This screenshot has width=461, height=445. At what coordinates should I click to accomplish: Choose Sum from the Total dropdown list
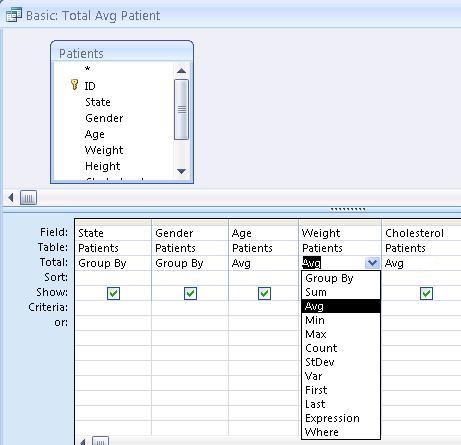point(341,292)
